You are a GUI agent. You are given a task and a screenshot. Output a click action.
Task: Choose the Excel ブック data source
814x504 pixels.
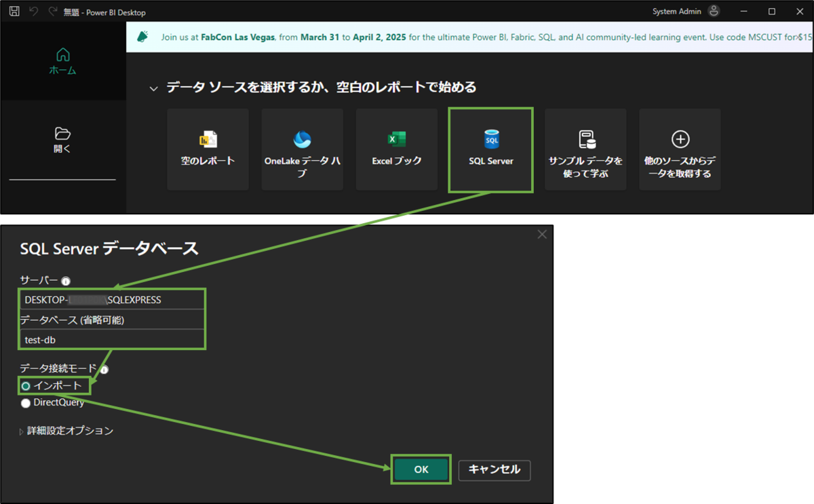click(x=397, y=149)
